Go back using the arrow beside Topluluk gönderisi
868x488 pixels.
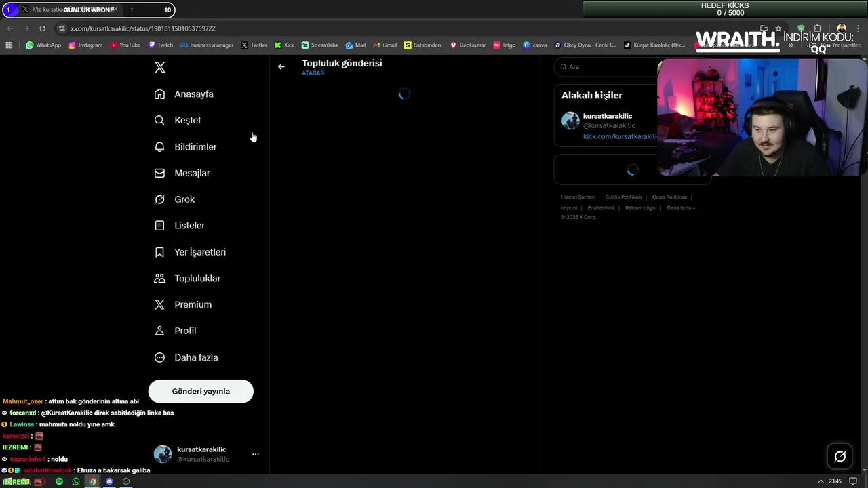(x=281, y=67)
